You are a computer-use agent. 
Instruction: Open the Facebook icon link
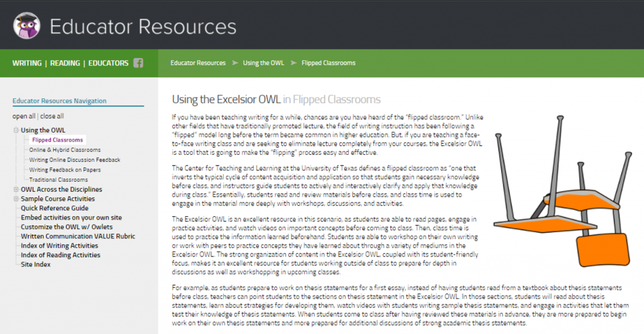click(x=138, y=63)
